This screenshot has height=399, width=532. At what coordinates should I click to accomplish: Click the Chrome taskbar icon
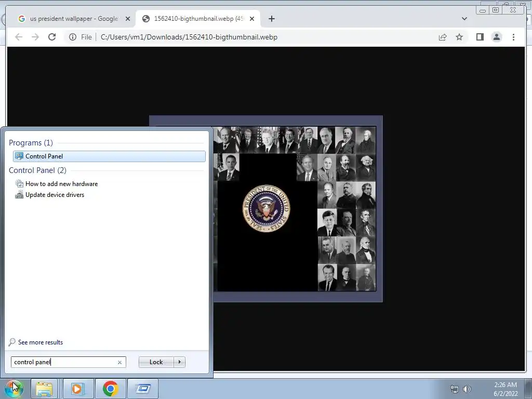110,389
